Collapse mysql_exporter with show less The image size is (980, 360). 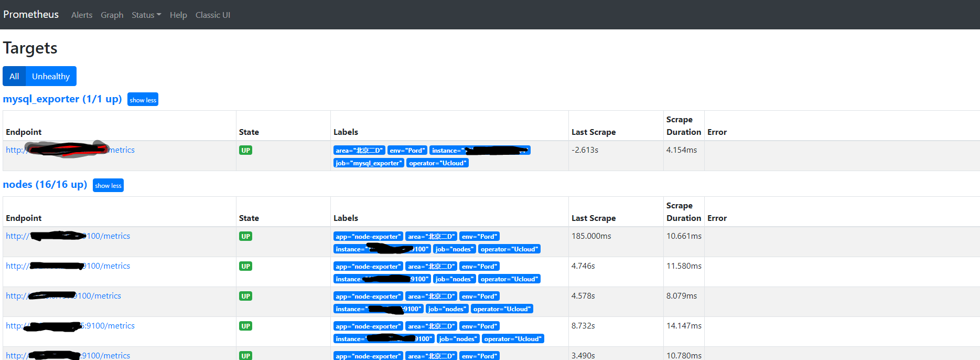pos(143,100)
